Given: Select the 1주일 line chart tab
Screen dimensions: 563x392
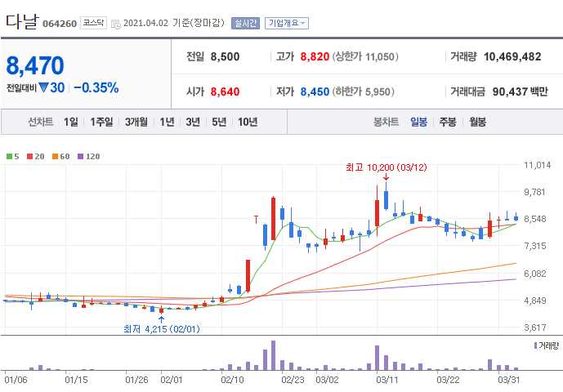Looking at the screenshot, I should [x=101, y=122].
